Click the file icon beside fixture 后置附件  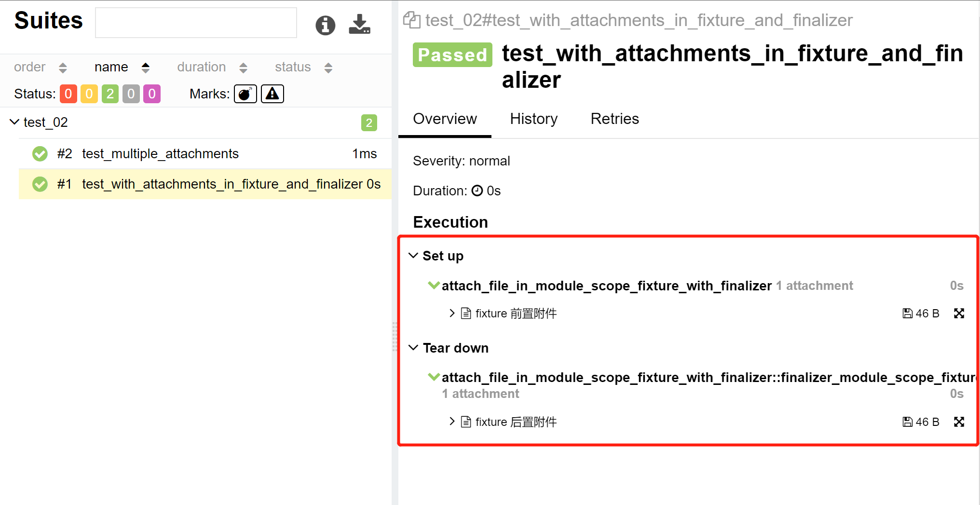click(x=465, y=422)
